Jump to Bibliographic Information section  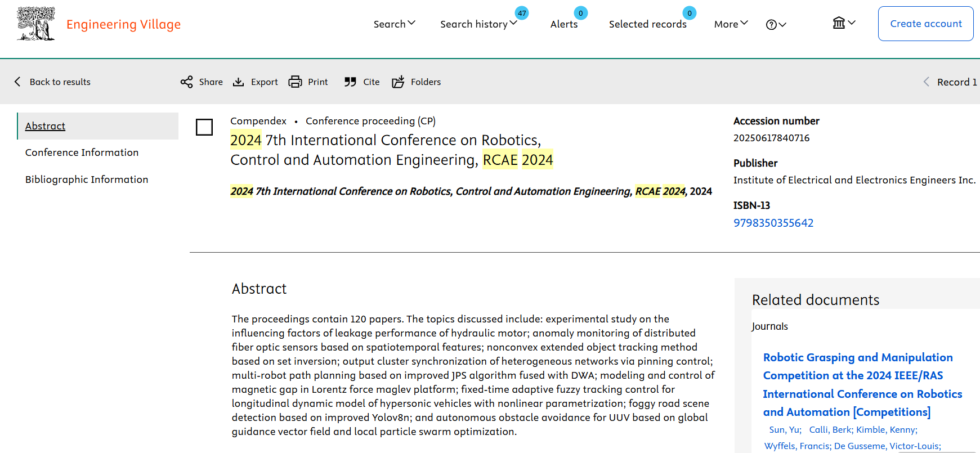[x=87, y=180]
